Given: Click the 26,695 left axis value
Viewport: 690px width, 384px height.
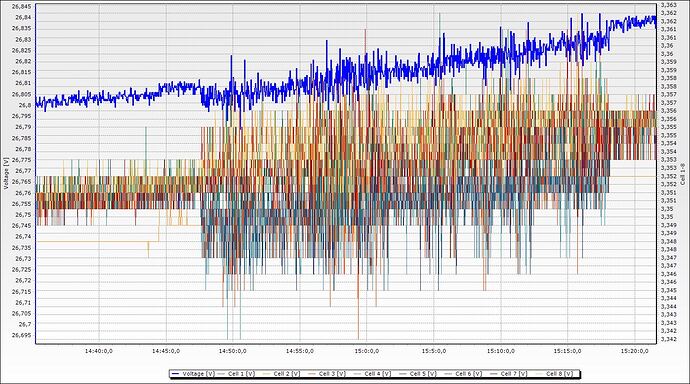Looking at the screenshot, I should point(23,335).
